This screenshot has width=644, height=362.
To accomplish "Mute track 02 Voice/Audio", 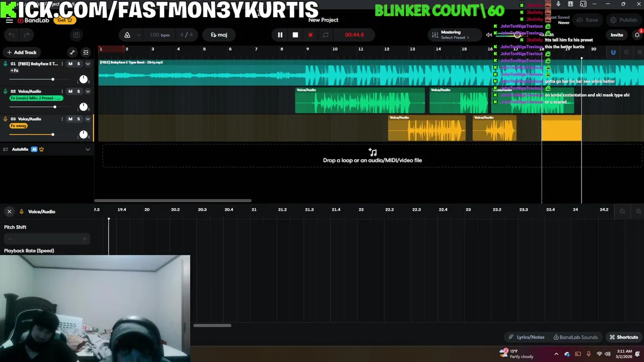I will pos(70,92).
